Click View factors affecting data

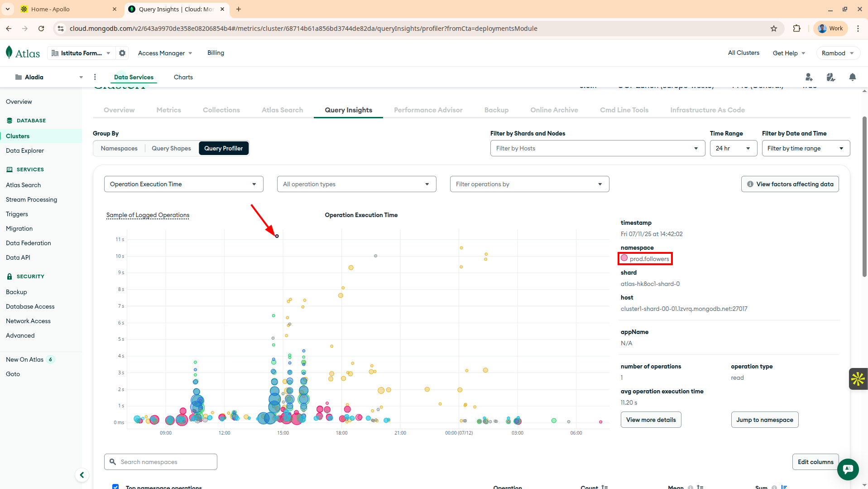(790, 184)
